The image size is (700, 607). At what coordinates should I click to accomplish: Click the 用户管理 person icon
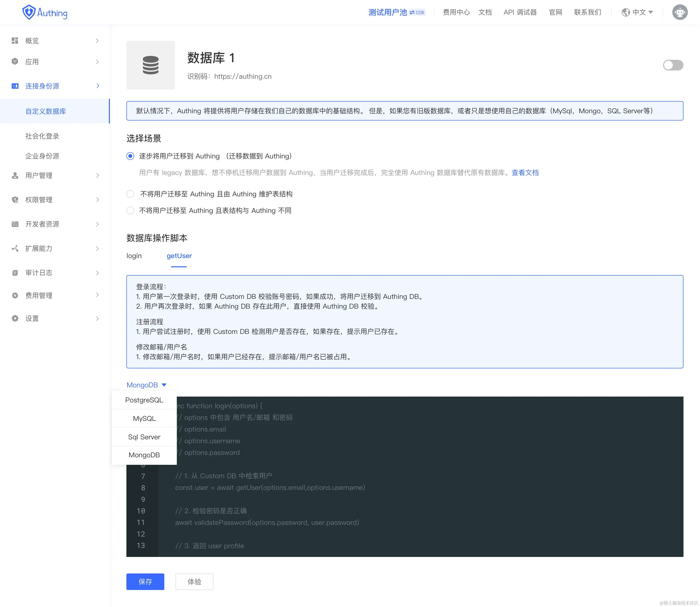(x=15, y=175)
